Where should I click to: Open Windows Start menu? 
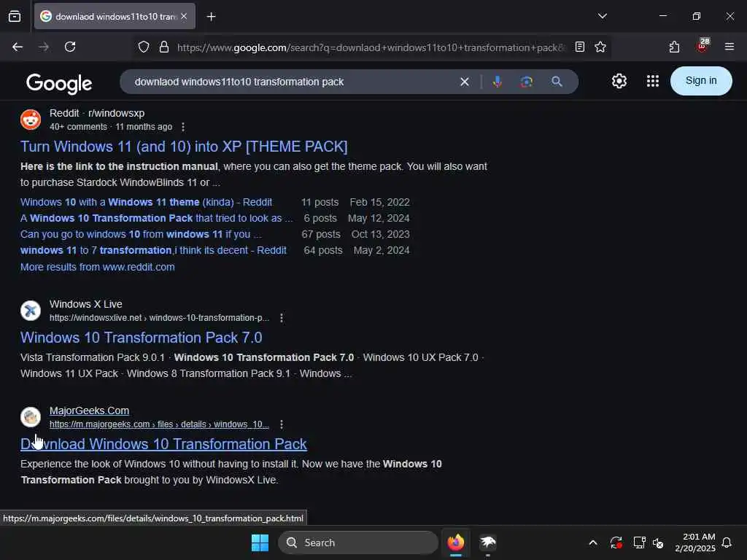pyautogui.click(x=260, y=542)
